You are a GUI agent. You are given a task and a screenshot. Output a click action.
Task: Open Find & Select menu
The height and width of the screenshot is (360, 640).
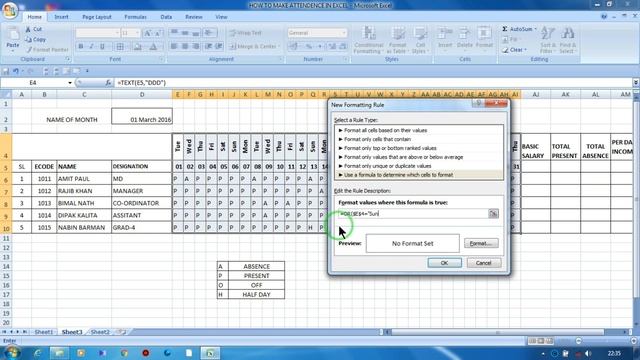[567, 40]
